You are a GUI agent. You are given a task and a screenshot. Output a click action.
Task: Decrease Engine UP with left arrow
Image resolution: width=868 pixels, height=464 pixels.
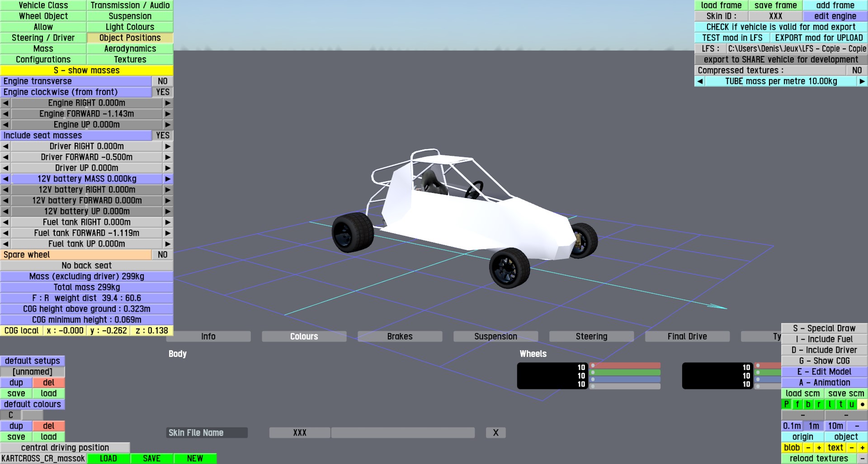[5, 125]
